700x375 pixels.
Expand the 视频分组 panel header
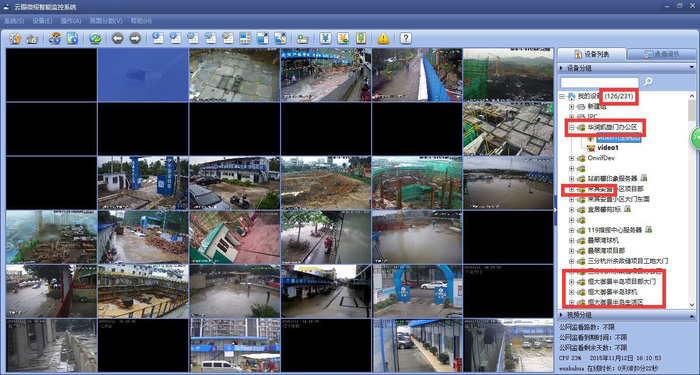(x=626, y=315)
